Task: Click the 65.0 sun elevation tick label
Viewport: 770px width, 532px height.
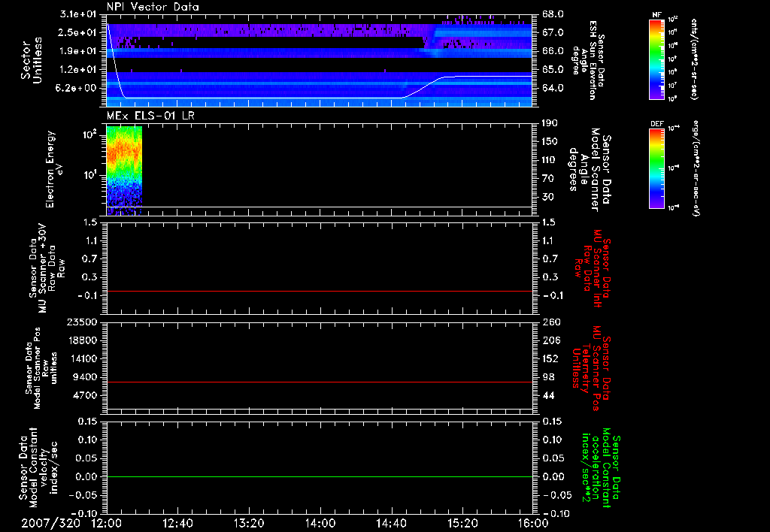Action: pyautogui.click(x=553, y=70)
